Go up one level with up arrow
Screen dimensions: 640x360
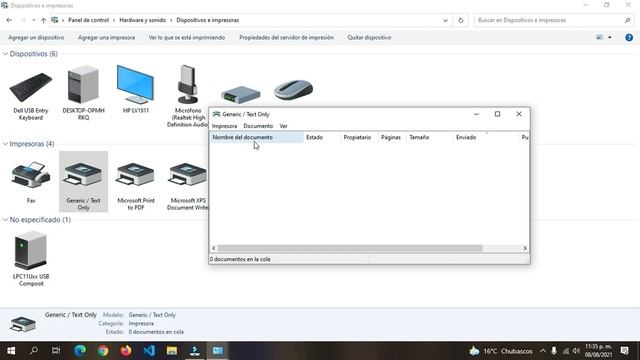coord(43,20)
